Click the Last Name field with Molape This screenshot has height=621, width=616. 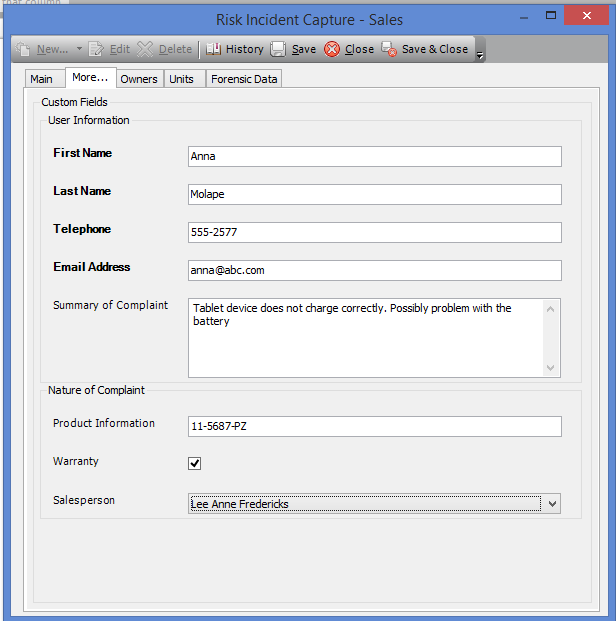375,194
